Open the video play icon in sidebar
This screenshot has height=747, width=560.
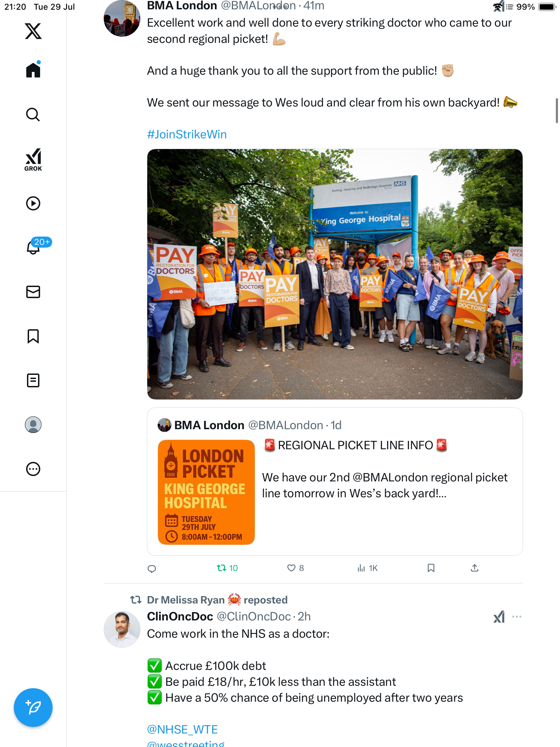point(33,203)
